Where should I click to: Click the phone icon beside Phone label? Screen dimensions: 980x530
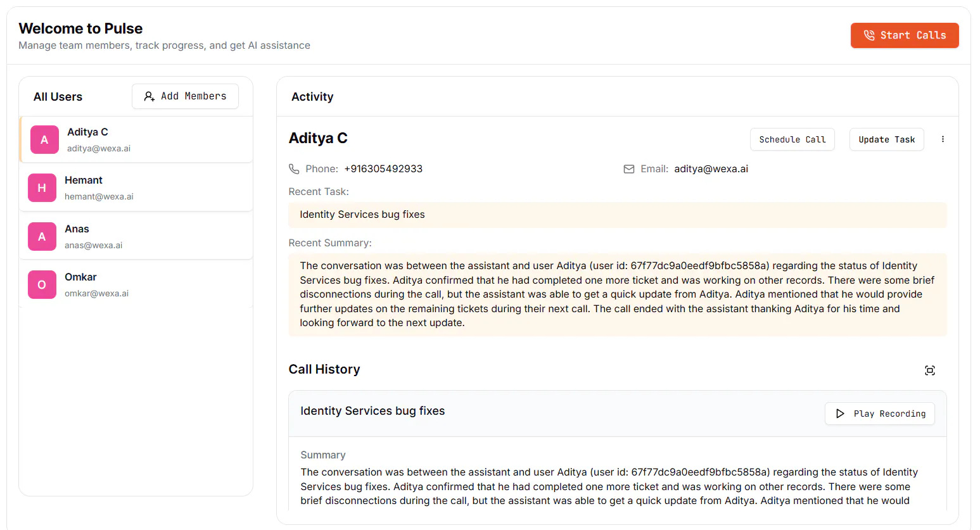tap(294, 169)
